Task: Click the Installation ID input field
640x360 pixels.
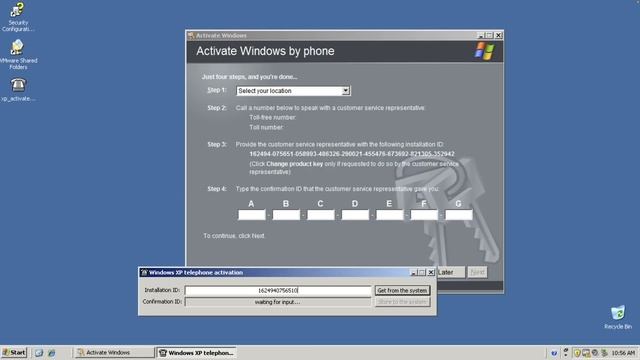Action: 278,290
